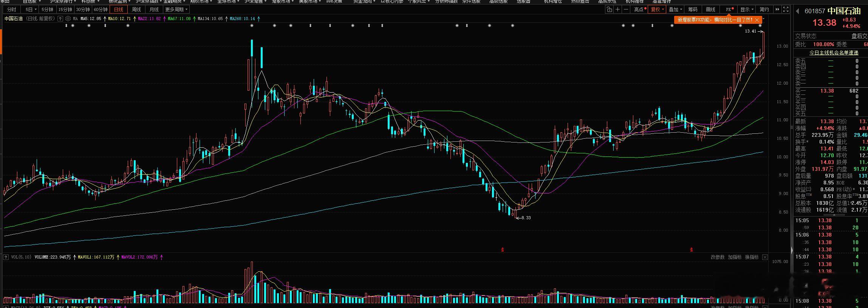
Task: Click the MA5:12.85 indicator label
Action: click(91, 19)
